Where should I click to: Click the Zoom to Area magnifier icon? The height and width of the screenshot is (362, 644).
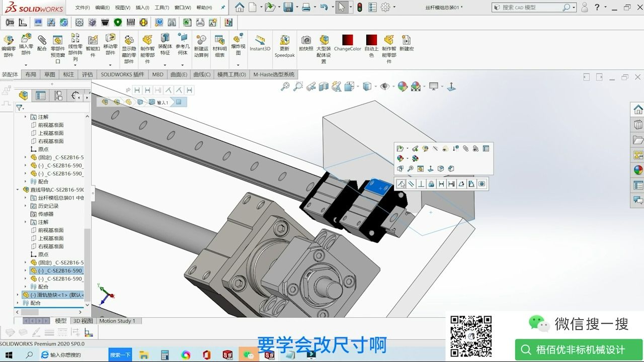[298, 86]
